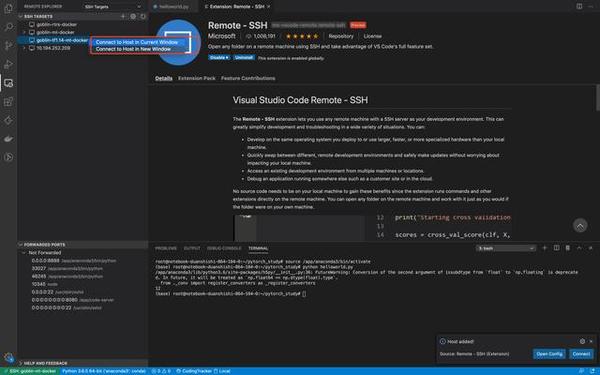Switch to the DEBUG CONSOLE panel tab
Screen dimensions: 600x375
(x=224, y=248)
